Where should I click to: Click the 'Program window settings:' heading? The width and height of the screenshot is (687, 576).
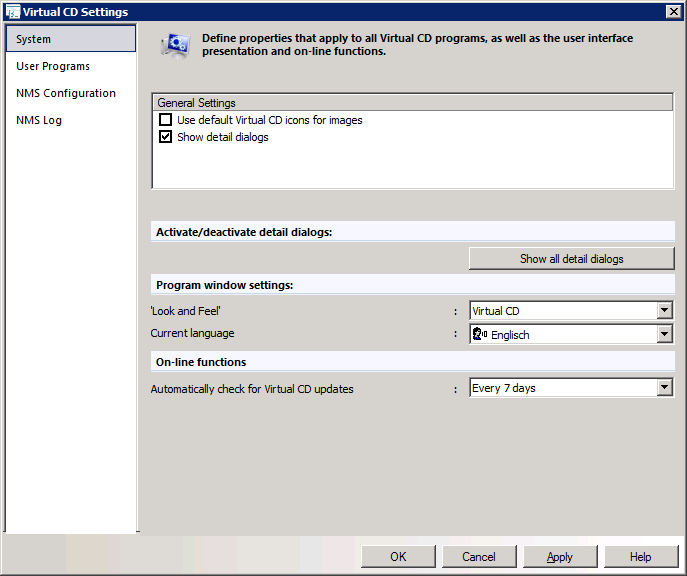(225, 285)
